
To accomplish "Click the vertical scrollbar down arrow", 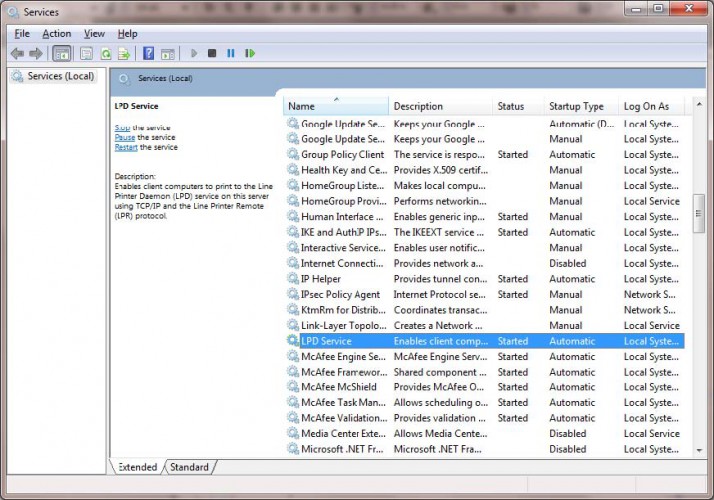I will [x=699, y=451].
